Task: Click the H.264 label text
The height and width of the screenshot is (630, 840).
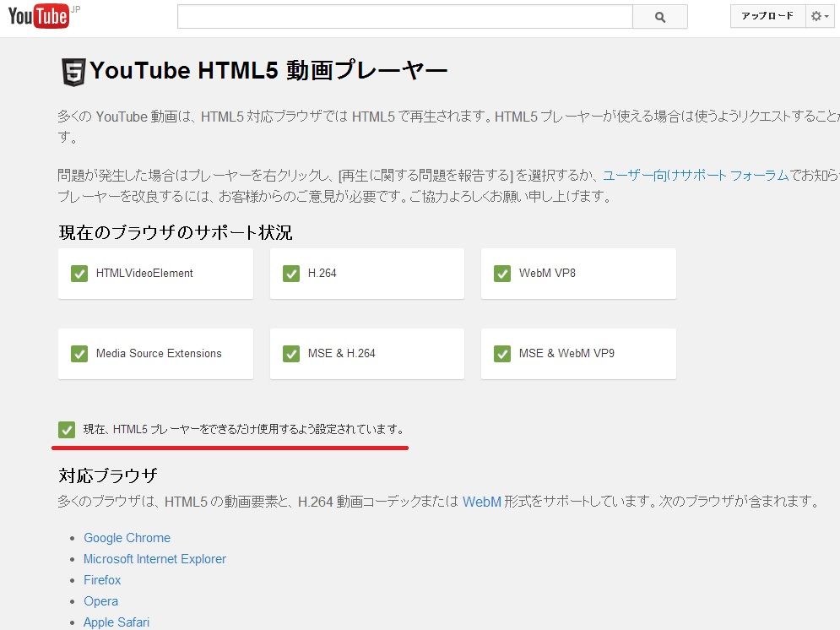Action: coord(322,274)
